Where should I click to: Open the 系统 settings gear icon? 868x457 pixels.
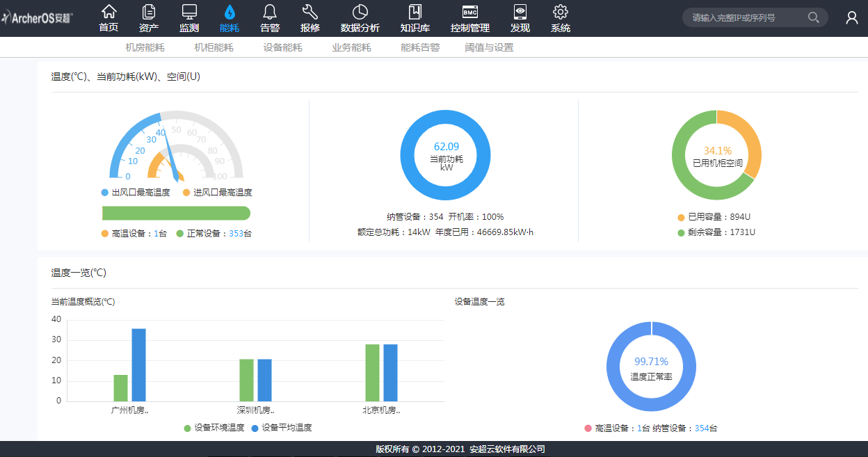pos(561,12)
